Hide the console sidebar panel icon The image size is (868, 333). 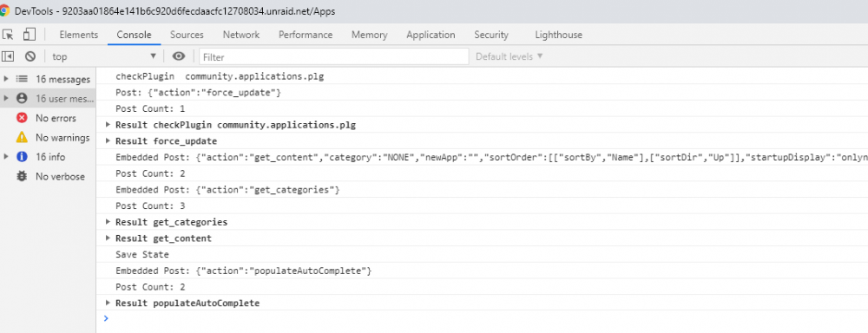(8, 56)
